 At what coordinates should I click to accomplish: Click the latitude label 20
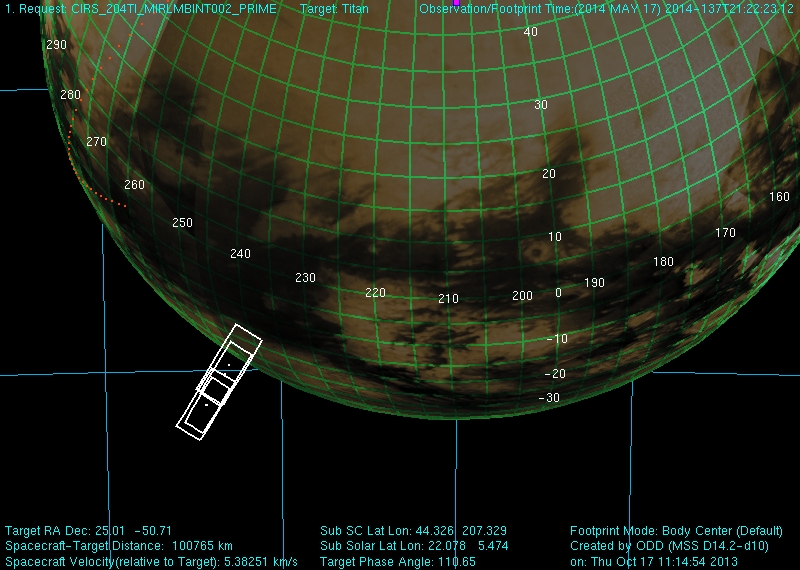549,174
